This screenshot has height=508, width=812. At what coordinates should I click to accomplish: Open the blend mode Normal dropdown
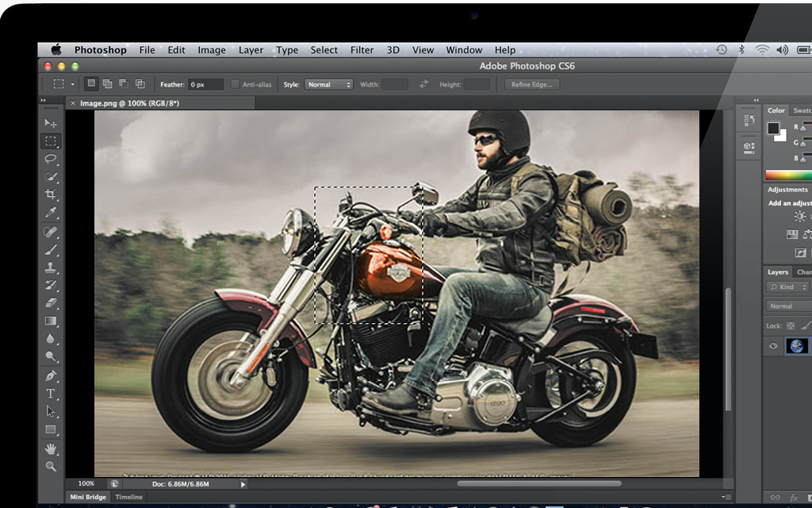click(788, 306)
